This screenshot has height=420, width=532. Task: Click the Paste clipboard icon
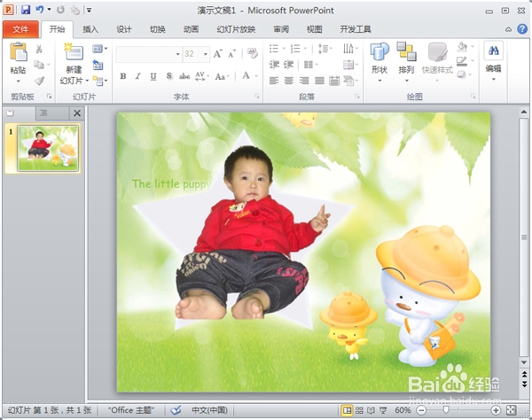pyautogui.click(x=19, y=52)
